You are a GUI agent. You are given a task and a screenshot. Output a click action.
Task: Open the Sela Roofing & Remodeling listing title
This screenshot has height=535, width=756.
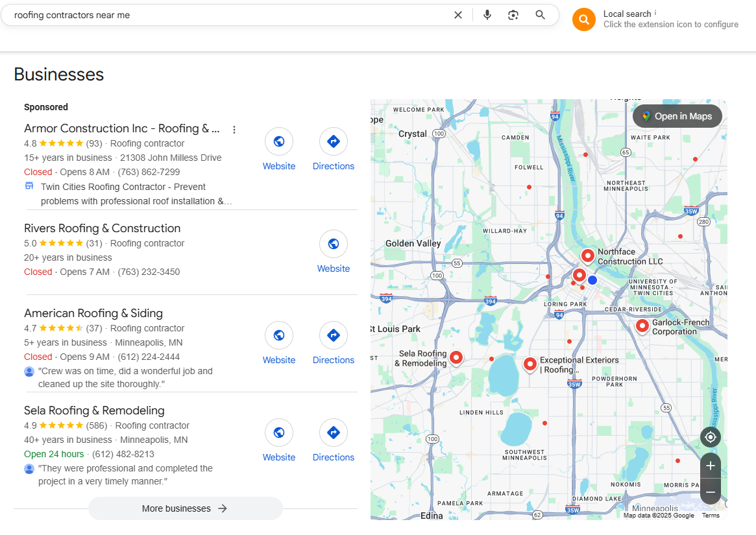[95, 410]
